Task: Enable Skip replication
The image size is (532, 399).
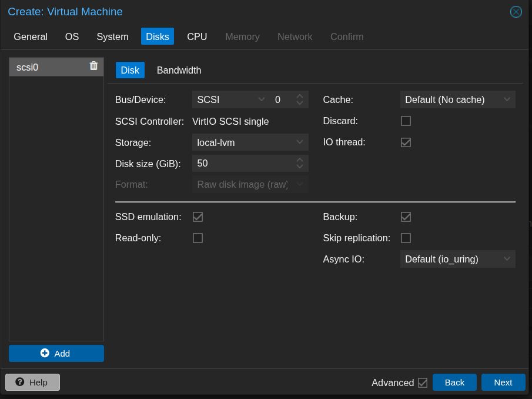Action: point(406,238)
